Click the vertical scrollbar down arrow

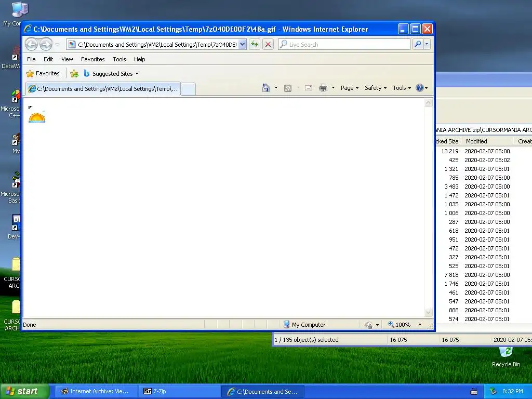pyautogui.click(x=429, y=312)
